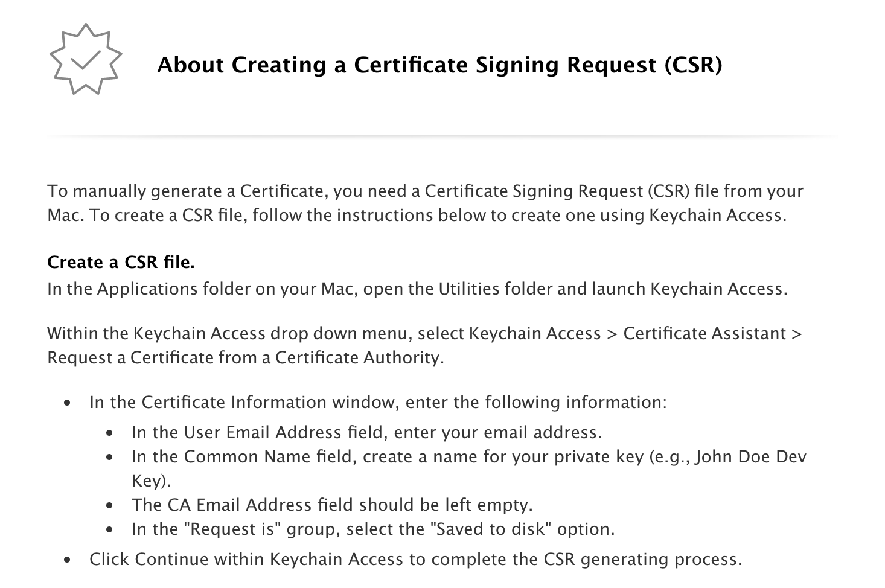This screenshot has height=588, width=885.
Task: Click the word Key) on the wrapped line
Action: pyautogui.click(x=152, y=481)
